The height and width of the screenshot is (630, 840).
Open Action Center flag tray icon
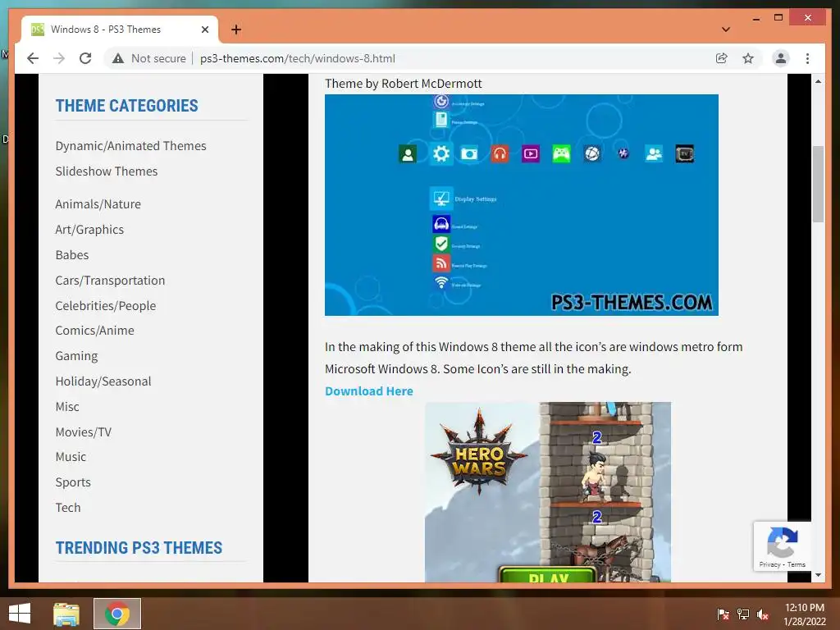724,614
